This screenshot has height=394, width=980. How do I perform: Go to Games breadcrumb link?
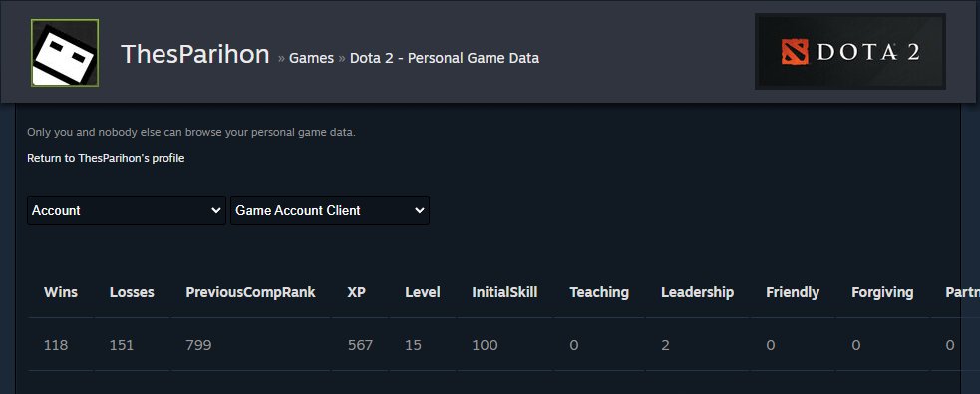[x=311, y=58]
